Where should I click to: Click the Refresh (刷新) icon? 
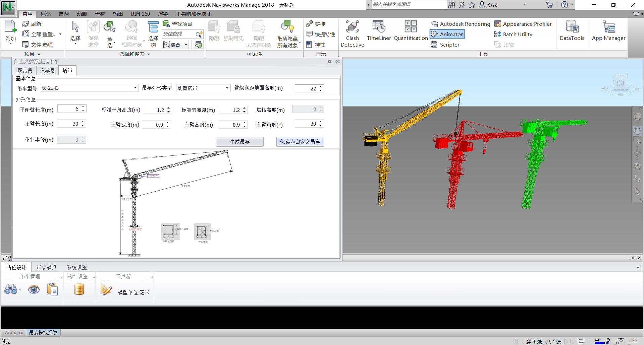25,24
